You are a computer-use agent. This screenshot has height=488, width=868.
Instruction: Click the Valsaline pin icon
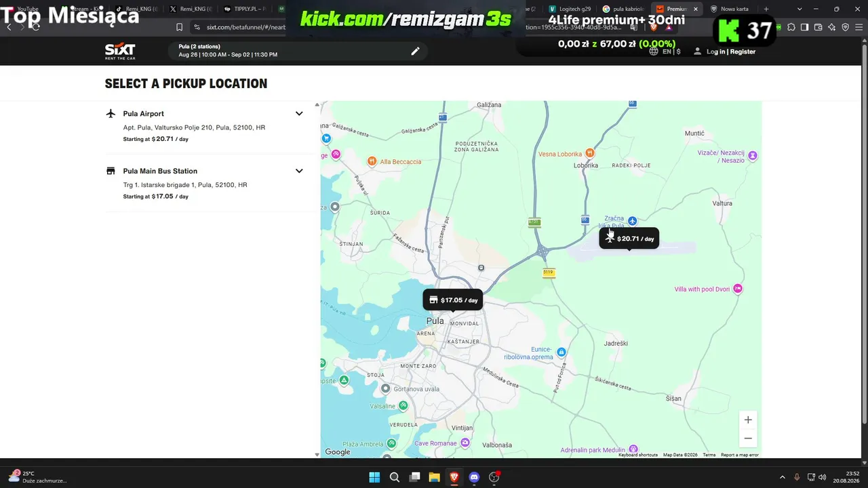coord(403,406)
